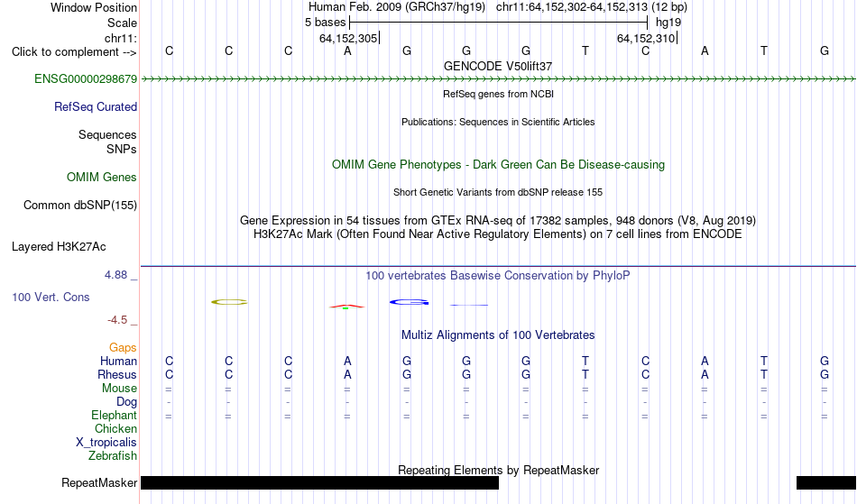Click the Sequences track label
857x504 pixels.
(x=107, y=135)
